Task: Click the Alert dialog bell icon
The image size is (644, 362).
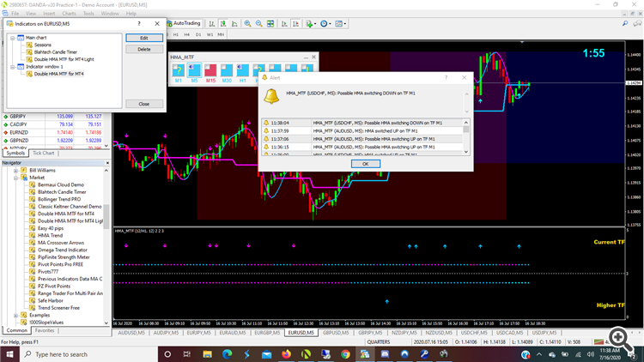Action: point(271,96)
